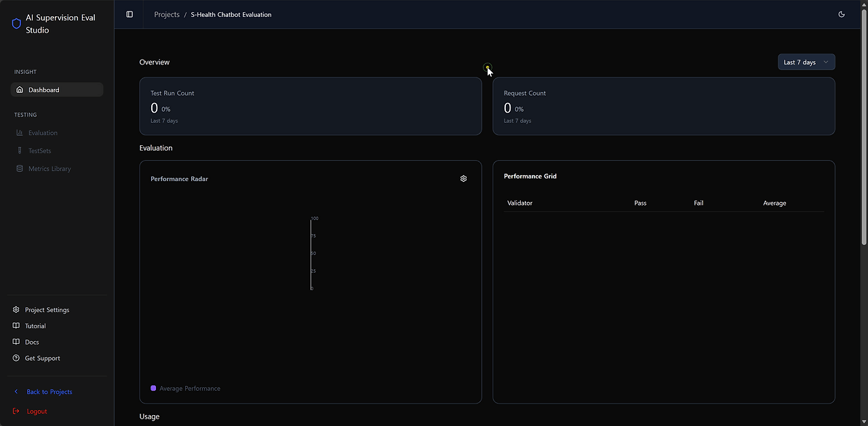The image size is (868, 426).
Task: Click the gear icon on Performance Radar
Action: click(463, 178)
